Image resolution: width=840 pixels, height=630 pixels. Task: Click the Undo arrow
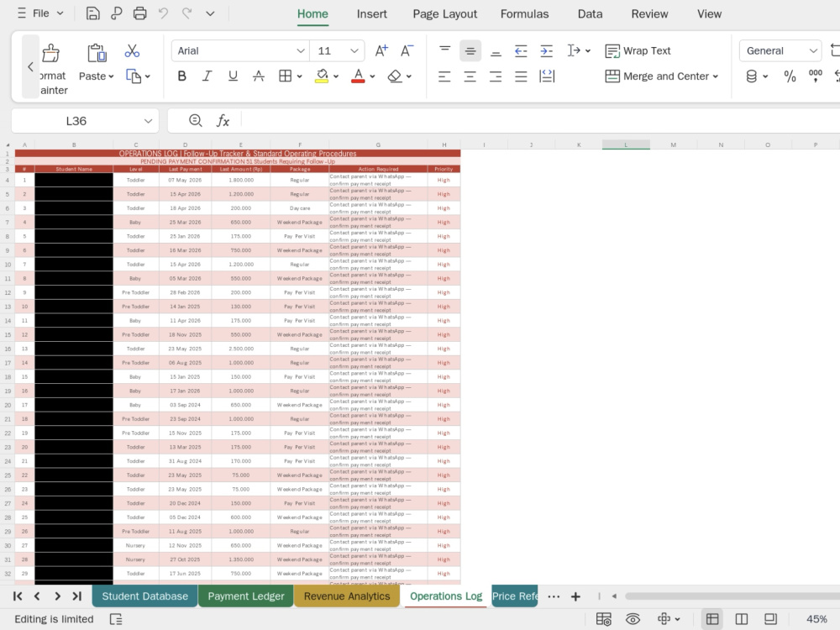tap(164, 13)
